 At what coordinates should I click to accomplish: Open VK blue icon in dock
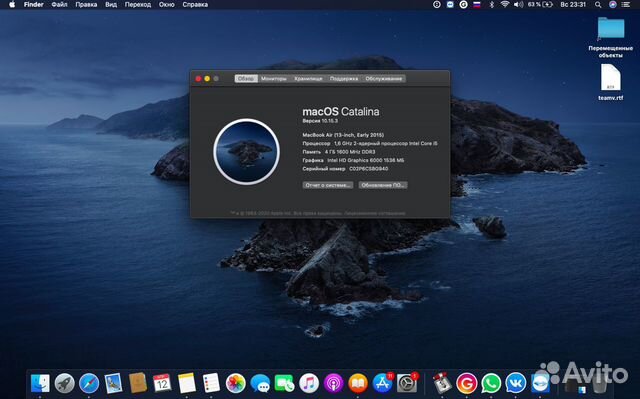pos(516,383)
